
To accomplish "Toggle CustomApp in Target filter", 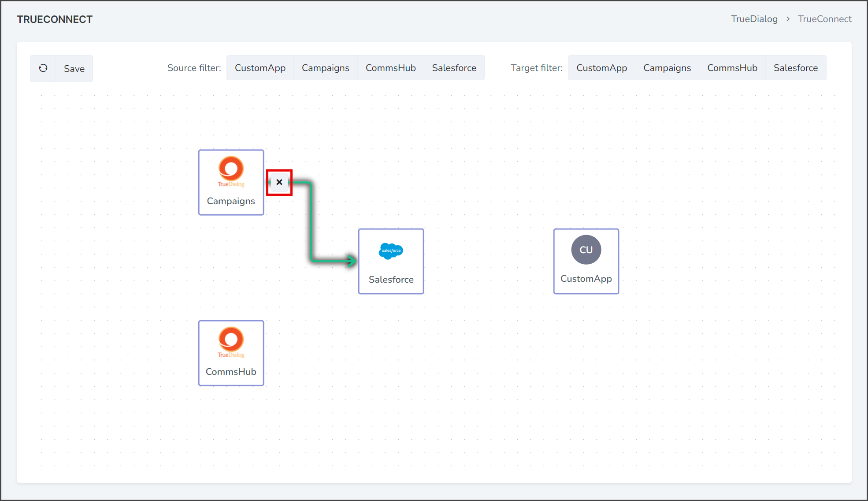I will (x=601, y=68).
